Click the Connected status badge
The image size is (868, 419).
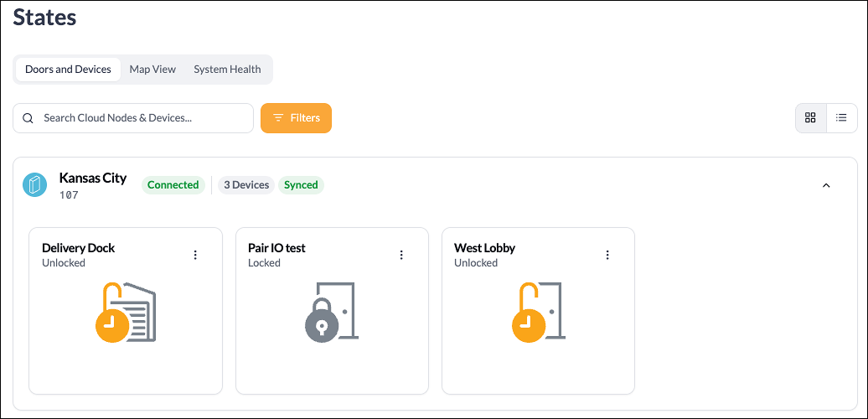[x=173, y=185]
